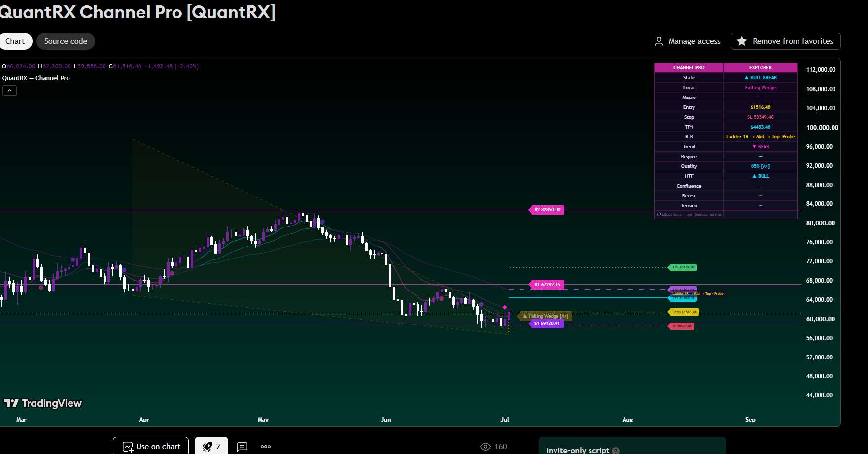Click the Jul label on time axis

(504, 420)
